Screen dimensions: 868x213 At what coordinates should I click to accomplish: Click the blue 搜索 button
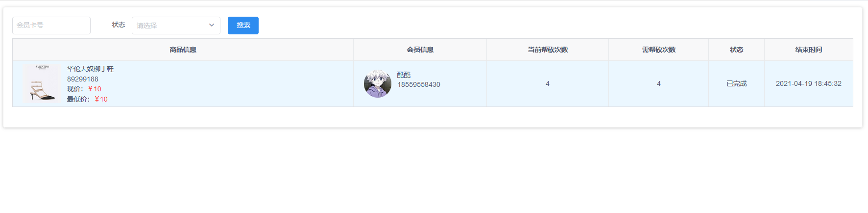(x=243, y=26)
